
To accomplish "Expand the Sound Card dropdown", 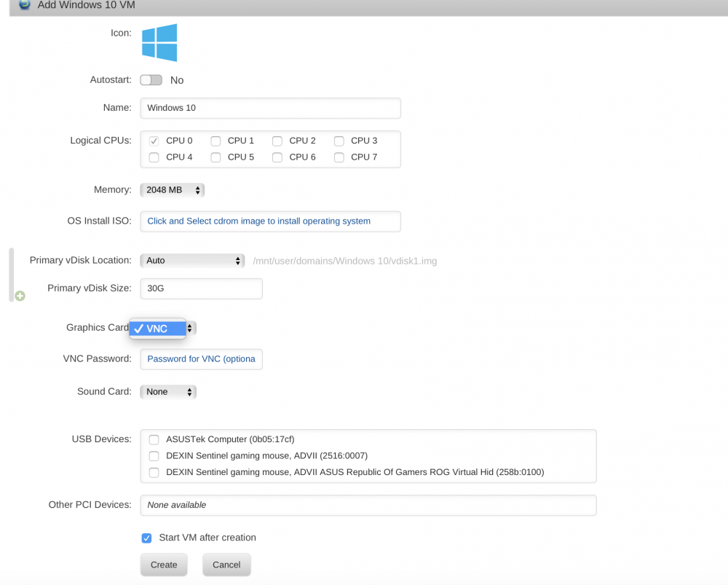I will click(168, 392).
